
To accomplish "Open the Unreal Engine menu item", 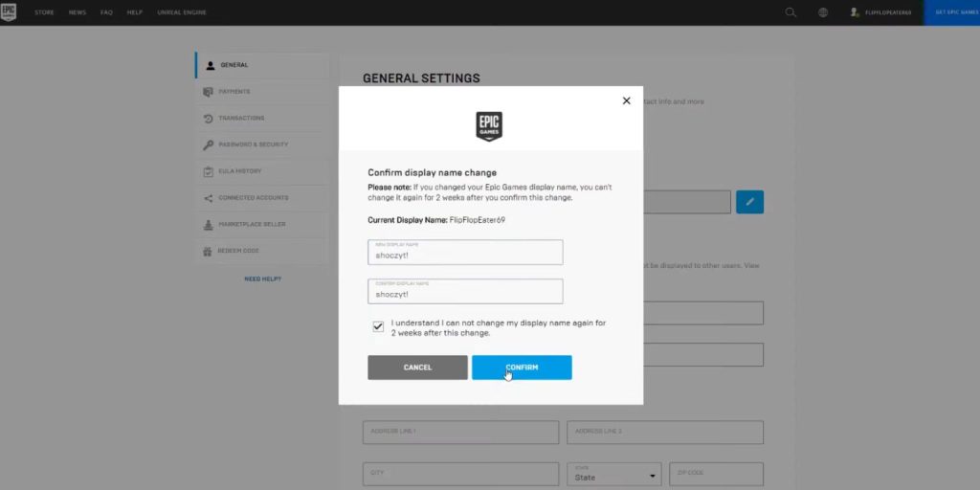I will (182, 12).
